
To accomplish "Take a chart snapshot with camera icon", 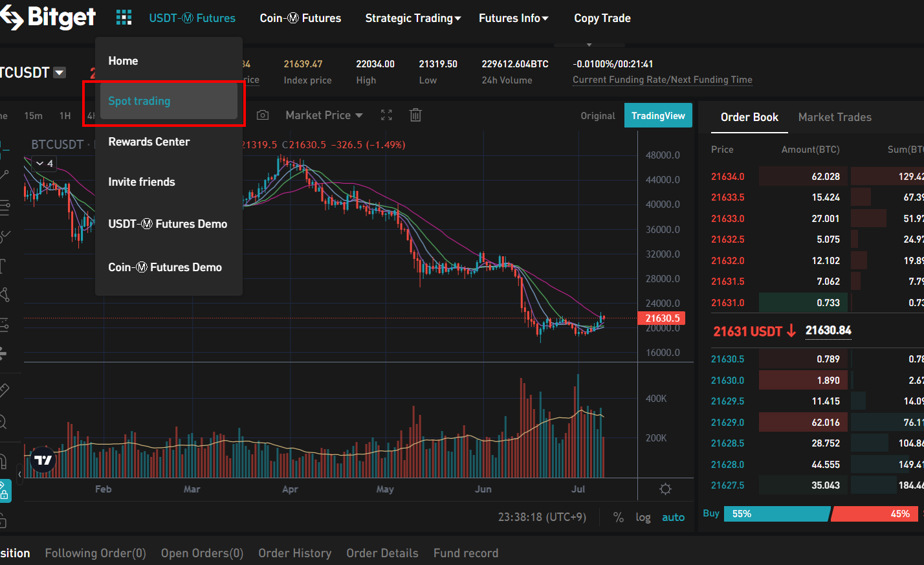I will tap(263, 115).
